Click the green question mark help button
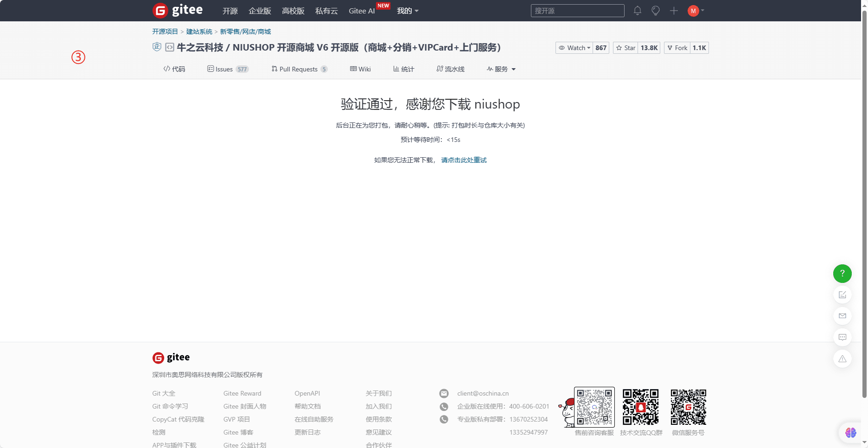868x448 pixels. pos(842,274)
